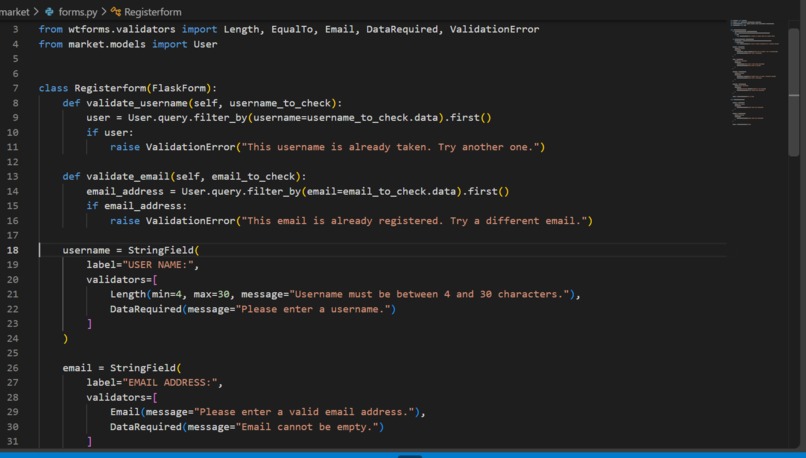Click 'username = StringField(' on line 18

(131, 250)
